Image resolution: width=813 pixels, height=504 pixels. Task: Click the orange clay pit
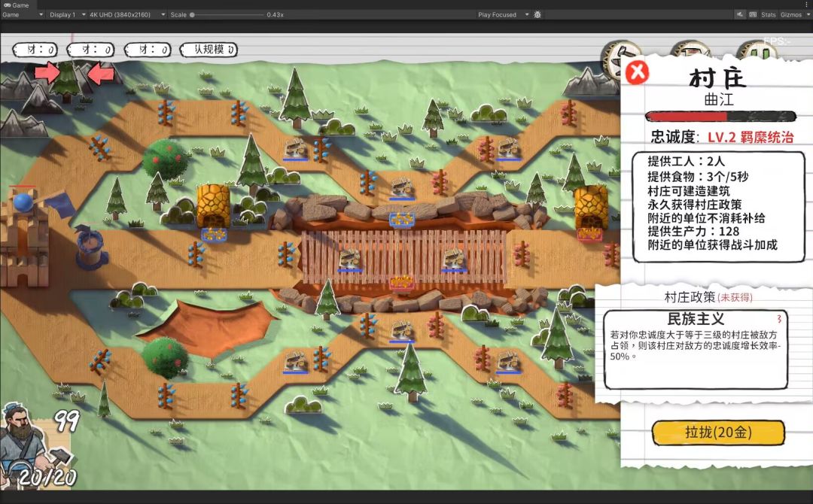208,328
